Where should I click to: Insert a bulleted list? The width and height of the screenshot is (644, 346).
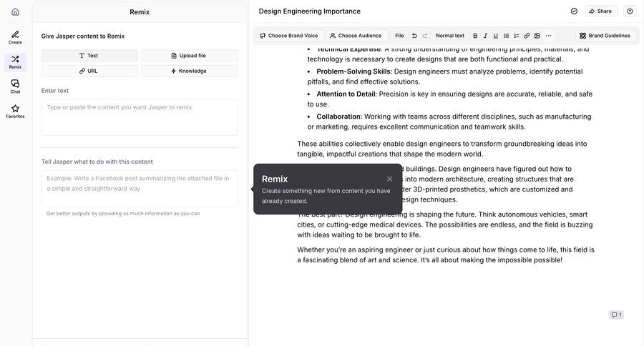tap(506, 36)
